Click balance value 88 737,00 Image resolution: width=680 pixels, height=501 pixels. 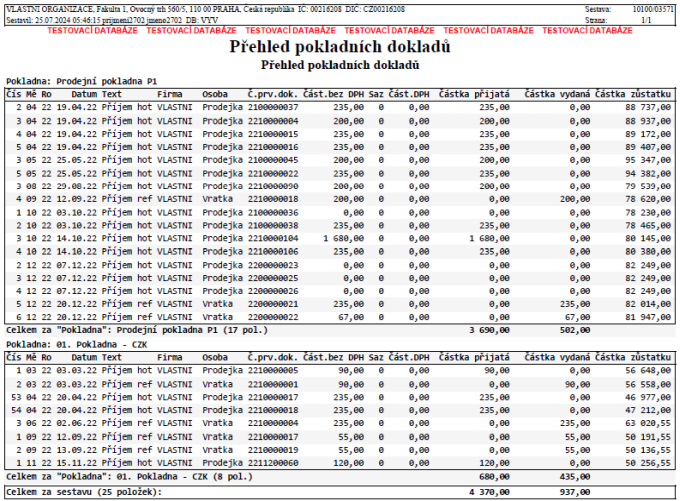click(x=648, y=107)
